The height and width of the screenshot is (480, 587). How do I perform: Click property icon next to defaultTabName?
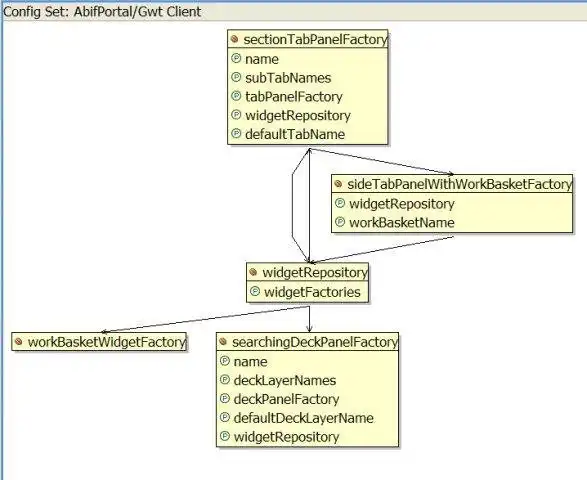[236, 133]
